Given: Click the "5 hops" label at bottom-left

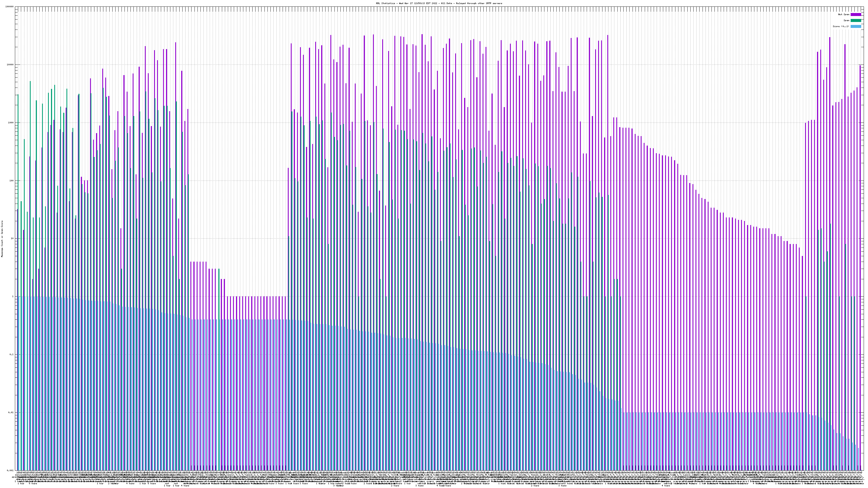Looking at the screenshot, I should tap(33, 484).
